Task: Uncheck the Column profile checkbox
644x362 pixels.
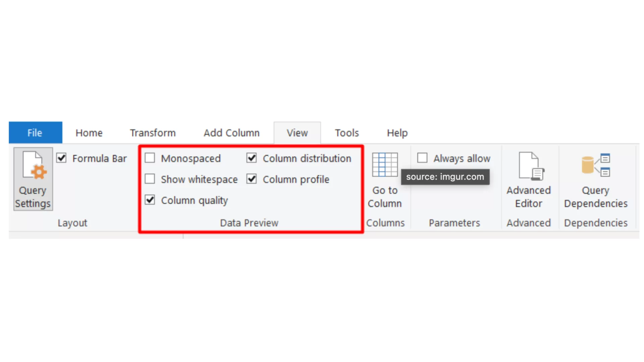Action: point(252,179)
